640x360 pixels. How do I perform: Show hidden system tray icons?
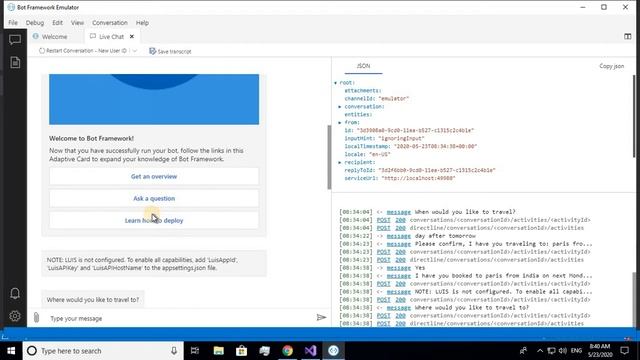(x=540, y=351)
